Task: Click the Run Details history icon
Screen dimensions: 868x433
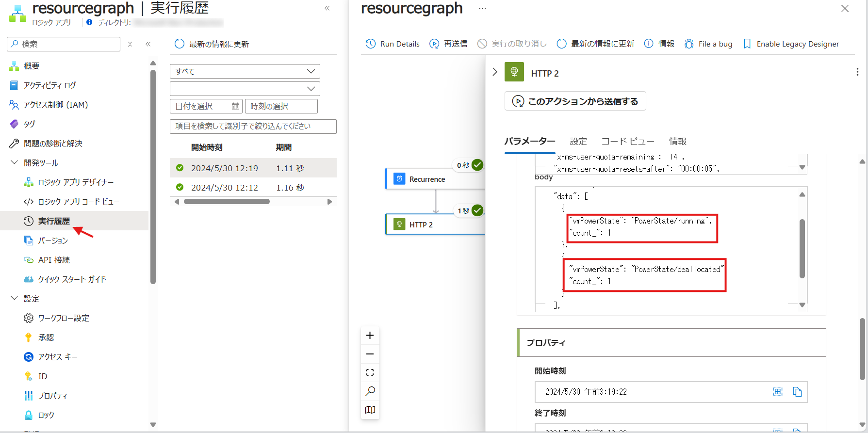Action: pyautogui.click(x=371, y=44)
